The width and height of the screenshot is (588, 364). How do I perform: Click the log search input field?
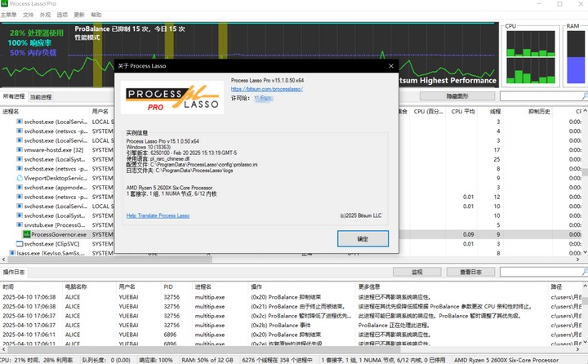(541, 272)
